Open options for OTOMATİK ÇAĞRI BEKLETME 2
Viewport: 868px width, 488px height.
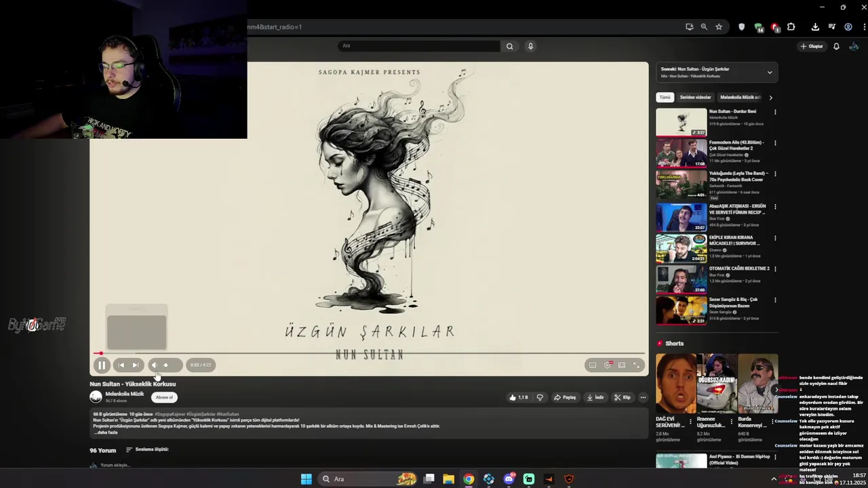coord(775,270)
